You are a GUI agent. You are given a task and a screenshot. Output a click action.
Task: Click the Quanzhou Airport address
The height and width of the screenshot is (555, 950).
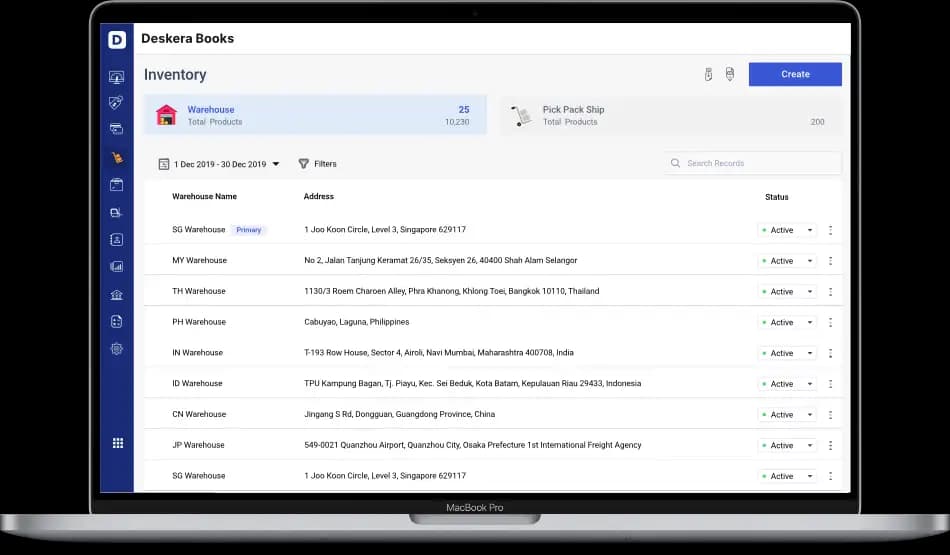click(473, 445)
